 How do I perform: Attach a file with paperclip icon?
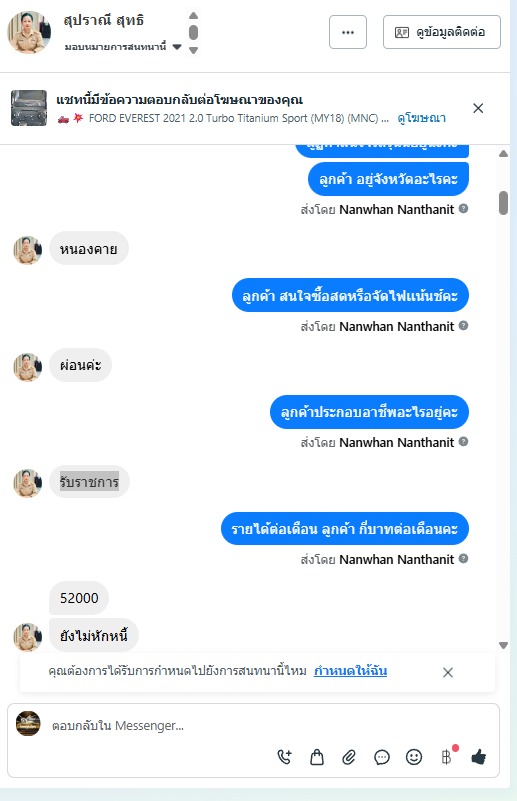pos(349,757)
